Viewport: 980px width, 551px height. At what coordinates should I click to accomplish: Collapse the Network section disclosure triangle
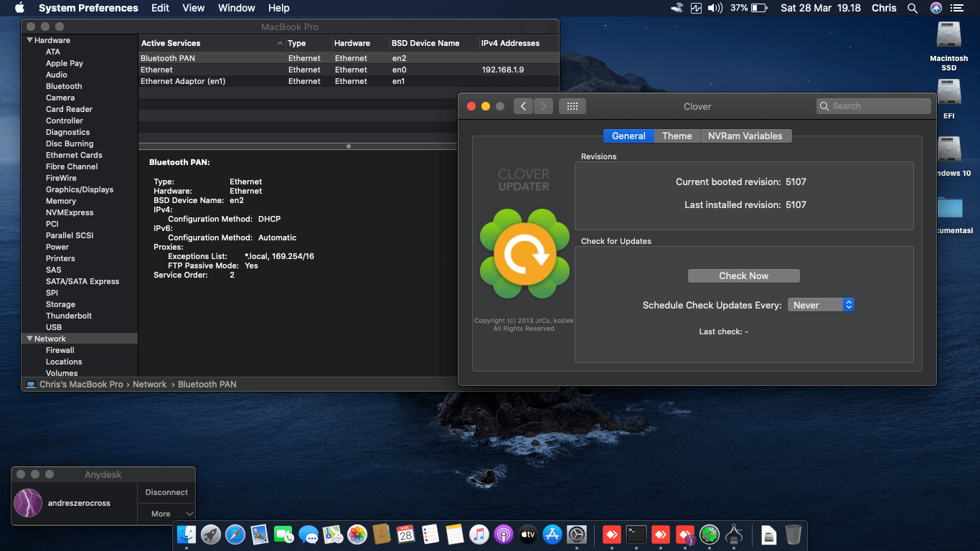30,339
